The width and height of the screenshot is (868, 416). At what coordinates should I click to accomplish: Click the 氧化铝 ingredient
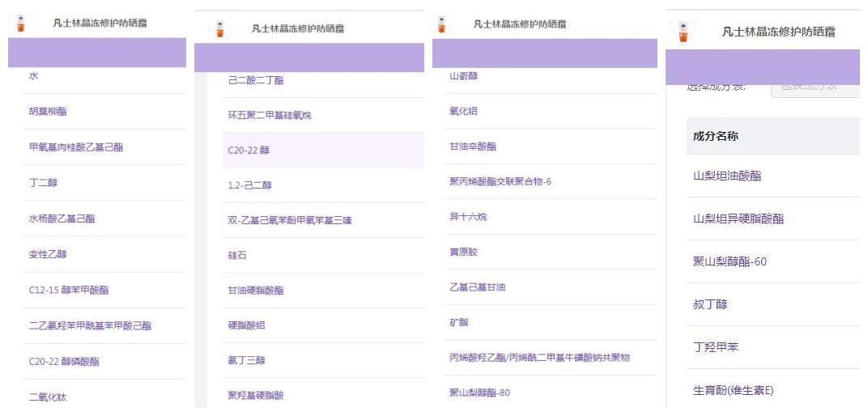click(463, 111)
